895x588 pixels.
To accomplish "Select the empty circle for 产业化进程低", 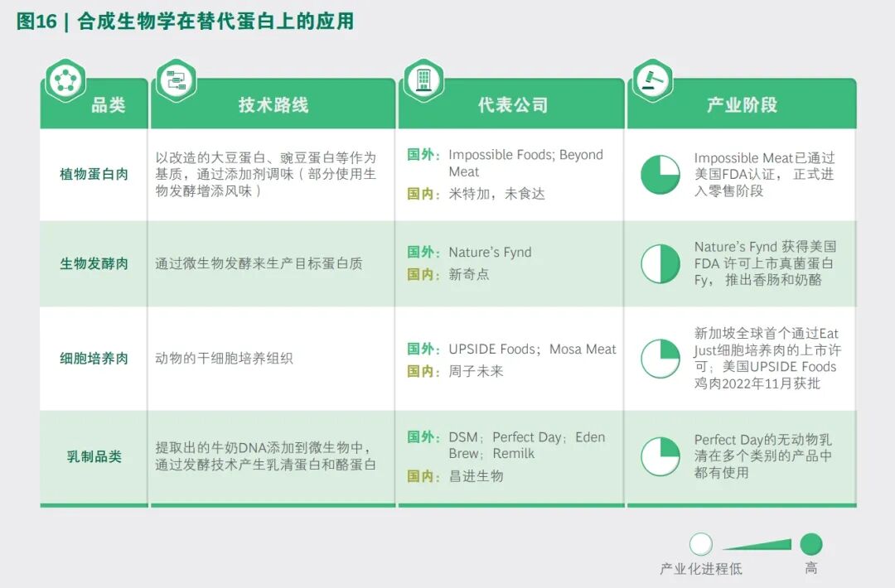I will point(701,544).
